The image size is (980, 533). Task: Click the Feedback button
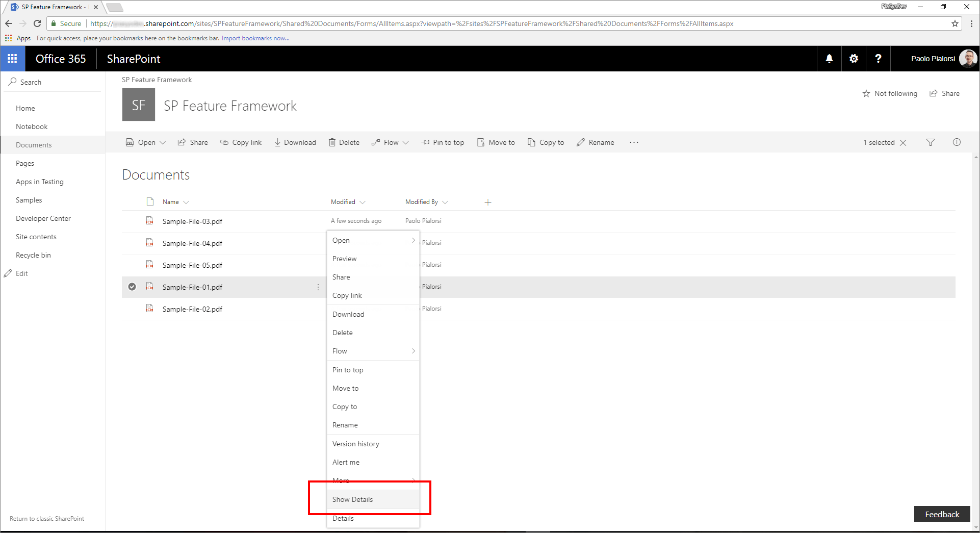pos(941,514)
